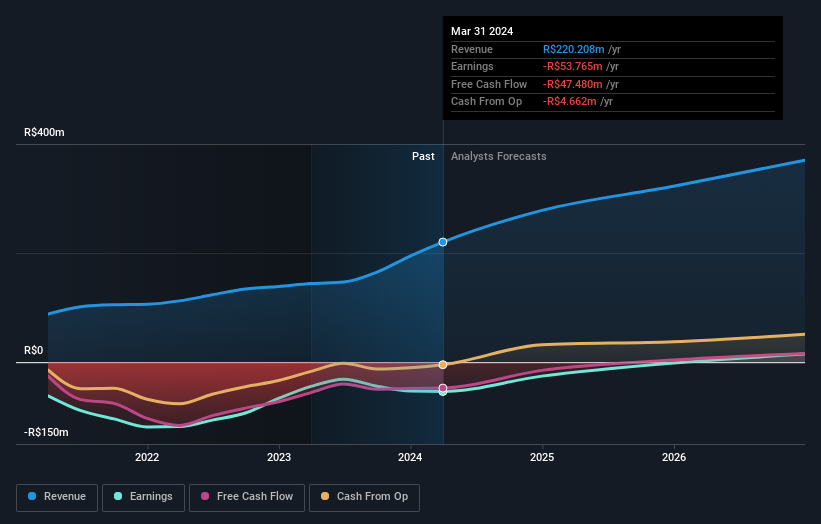Click the -R$4.662m cash from op value
821x524 pixels.
569,102
